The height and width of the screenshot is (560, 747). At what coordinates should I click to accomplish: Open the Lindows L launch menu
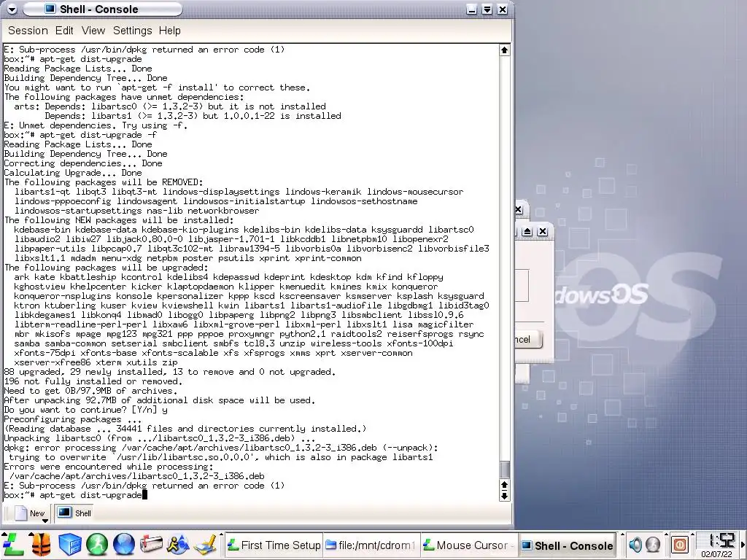12,545
